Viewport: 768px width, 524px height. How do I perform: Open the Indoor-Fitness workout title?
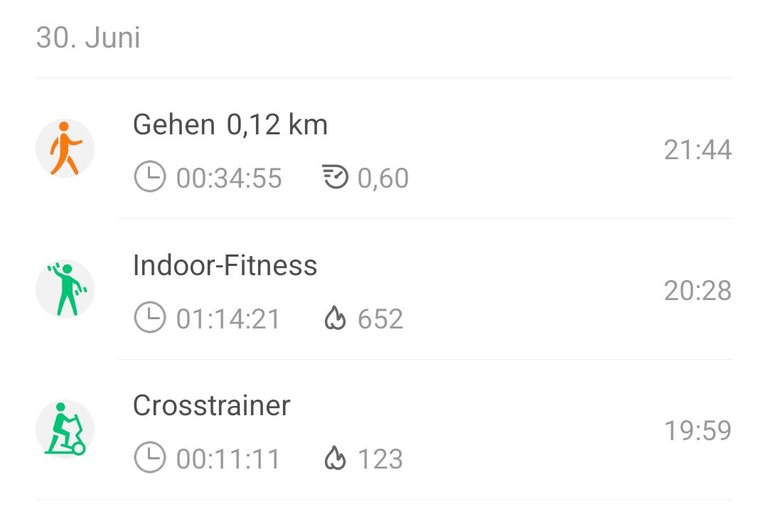225,265
